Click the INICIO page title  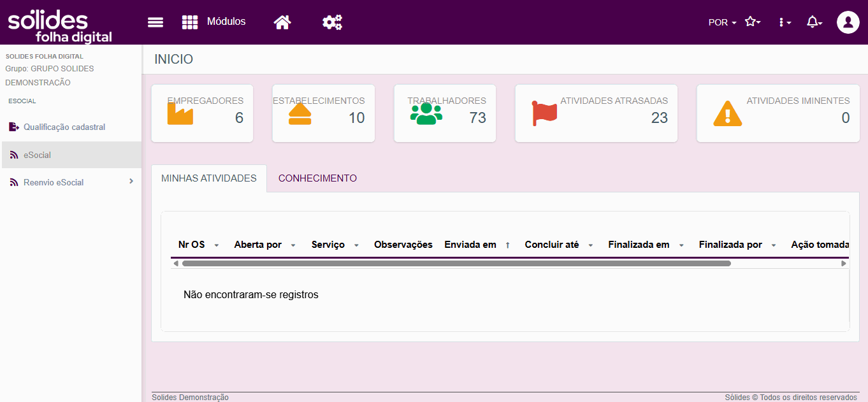click(174, 59)
